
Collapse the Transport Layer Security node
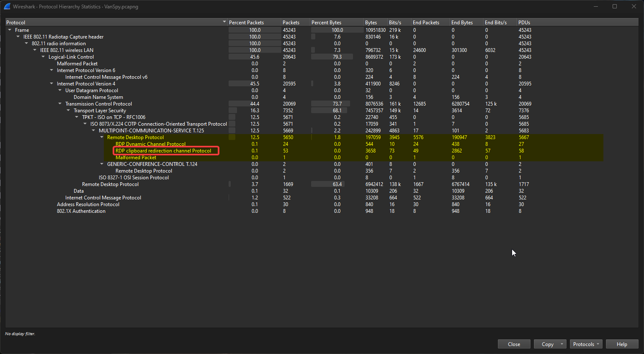click(x=68, y=111)
